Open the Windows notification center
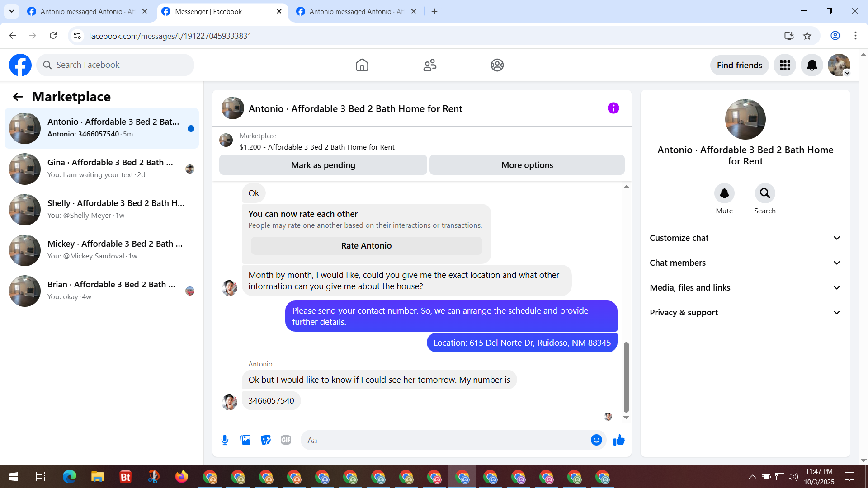Viewport: 868px width, 488px height. pos(849,477)
